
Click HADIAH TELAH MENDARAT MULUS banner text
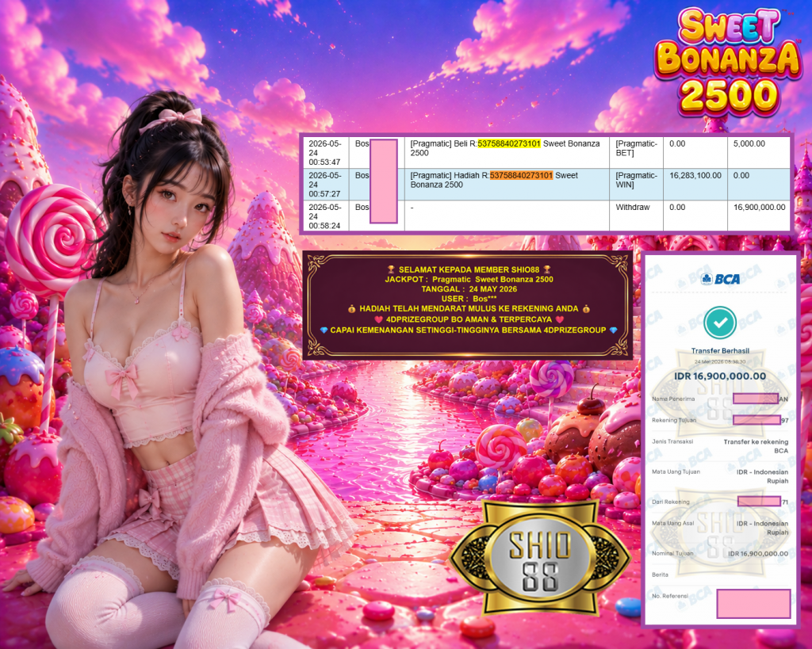pyautogui.click(x=469, y=309)
